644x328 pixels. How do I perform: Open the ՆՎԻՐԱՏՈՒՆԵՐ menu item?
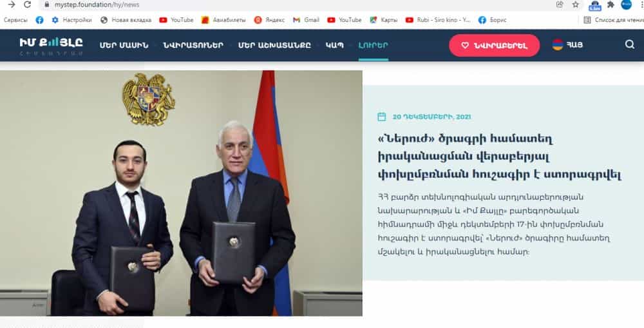pyautogui.click(x=193, y=45)
